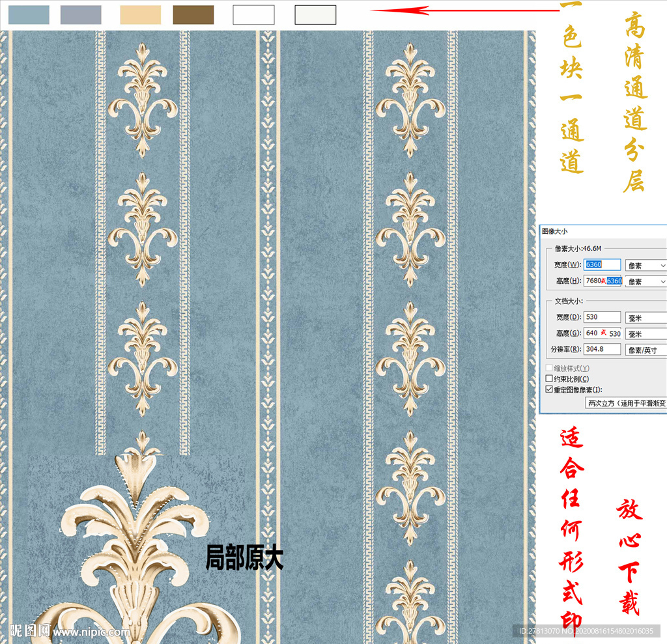Screen dimensions: 667x644
Task: Enable the 约束比例 (Constrain Proportions) checkbox
Action: (x=549, y=378)
